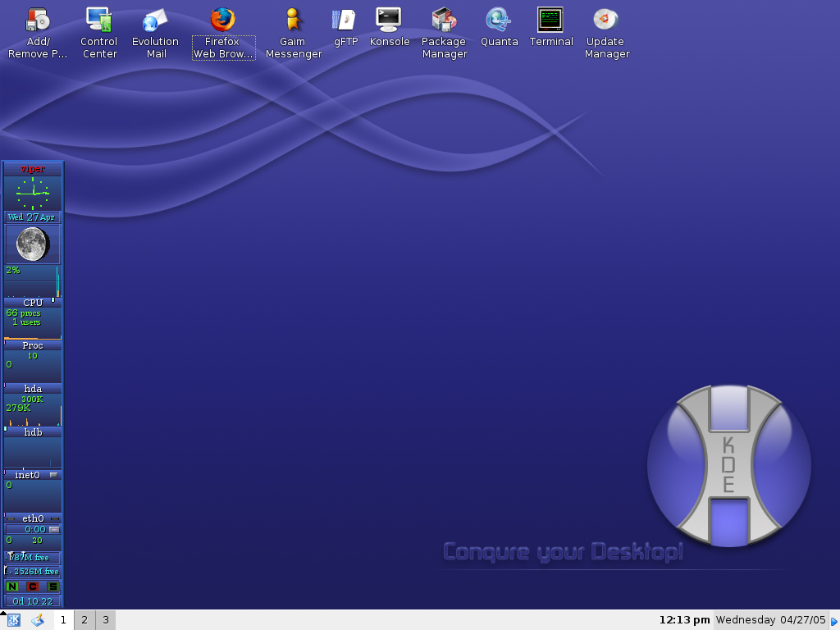This screenshot has height=630, width=840.
Task: Click the panel hide arrow at right edge
Action: (x=834, y=621)
